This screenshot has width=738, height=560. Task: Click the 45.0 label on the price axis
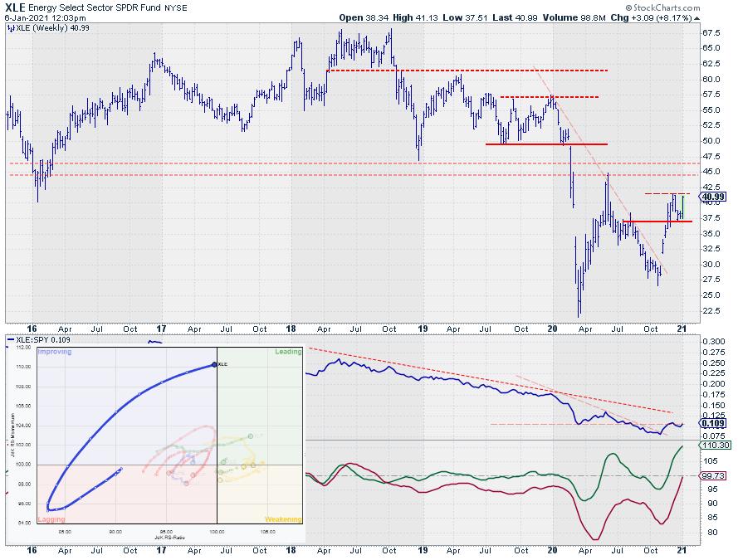[x=711, y=172]
